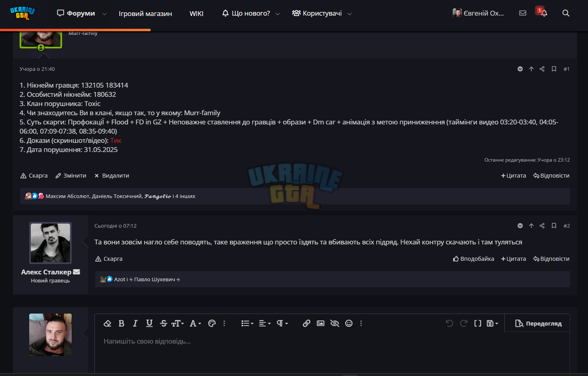
Task: Report post #2 via Скарга
Action: coord(109,259)
